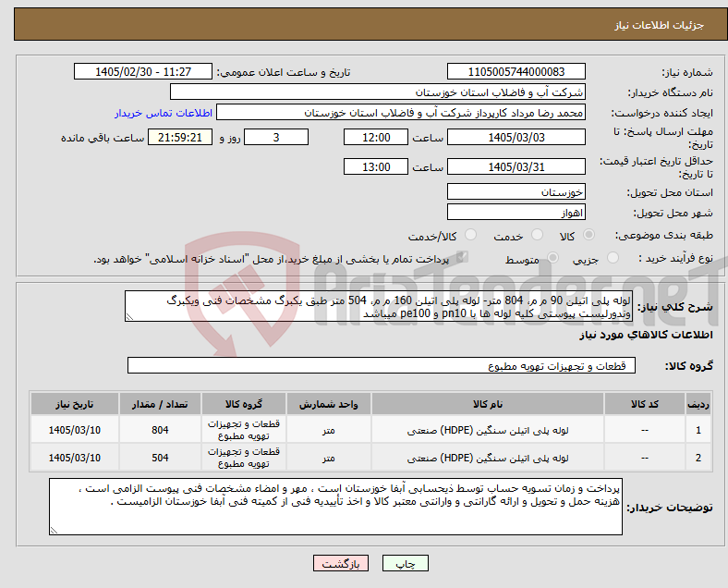Click row 1 product name HDPE pipe
This screenshot has width=728, height=588.
point(488,430)
